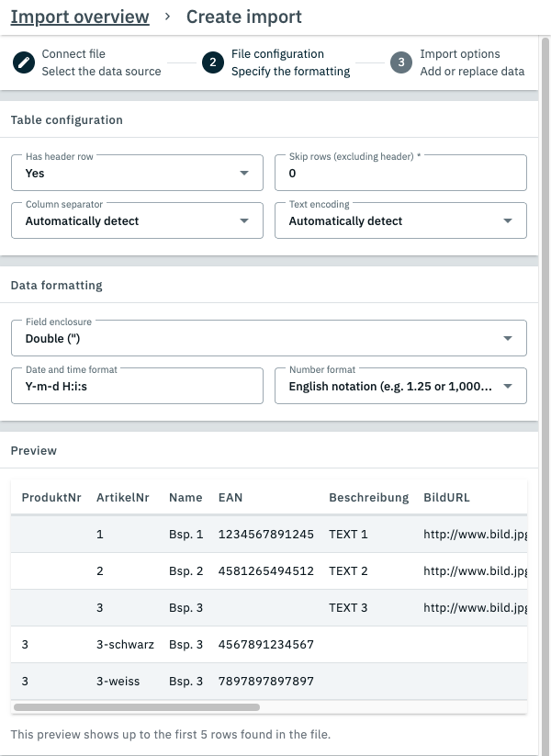Select the Import options step label

pyautogui.click(x=460, y=53)
